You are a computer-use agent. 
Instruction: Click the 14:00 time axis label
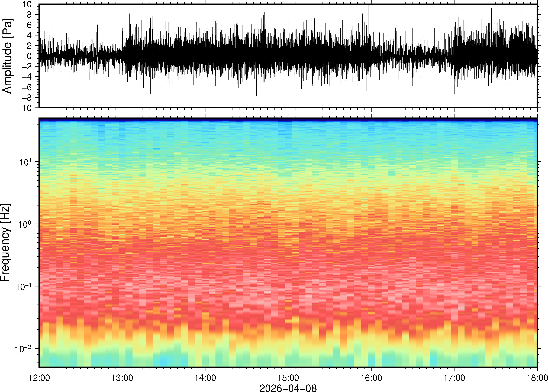(x=205, y=378)
